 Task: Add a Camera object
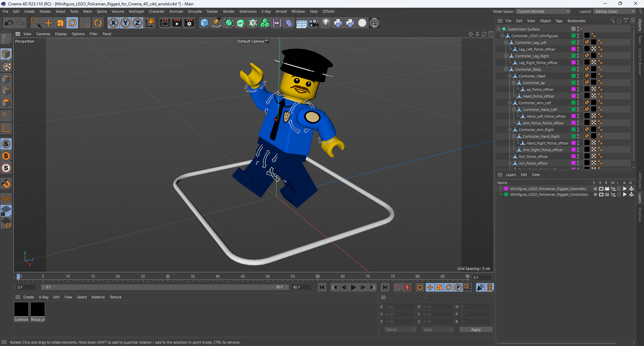[314, 23]
